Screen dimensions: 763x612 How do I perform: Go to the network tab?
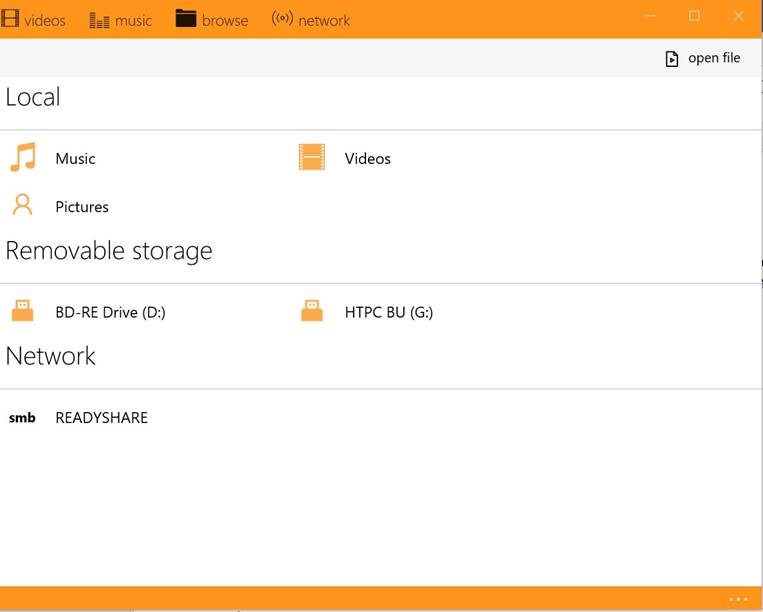pos(324,21)
